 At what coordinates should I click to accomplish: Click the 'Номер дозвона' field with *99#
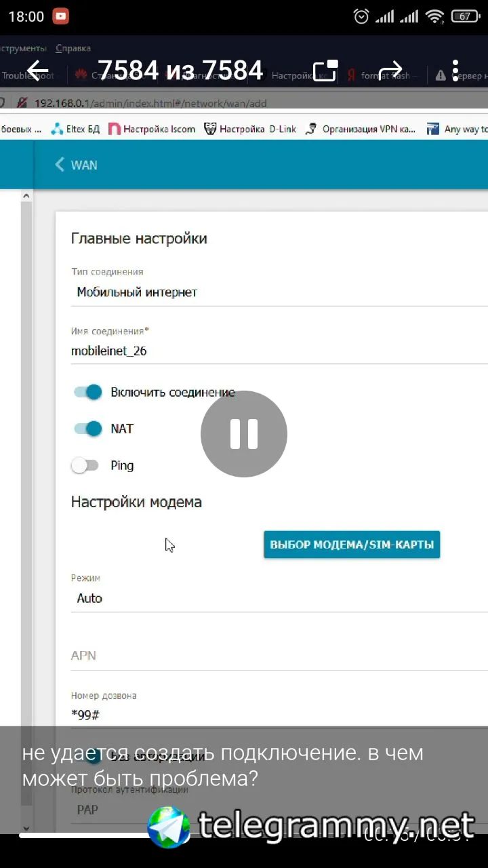coord(279,714)
